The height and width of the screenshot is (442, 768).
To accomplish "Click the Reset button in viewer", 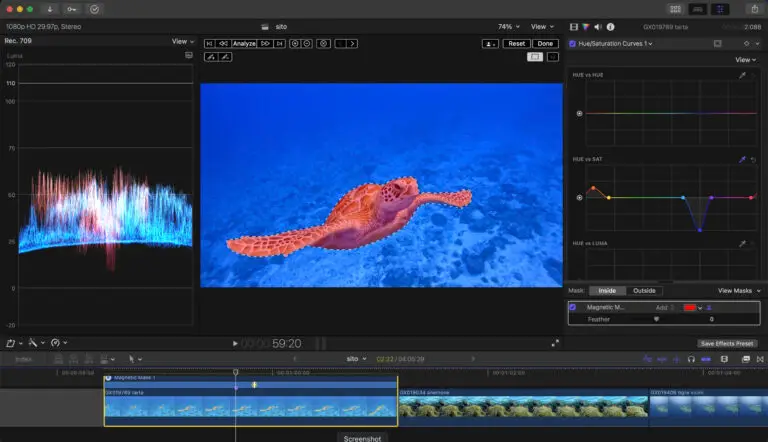I will coord(516,44).
